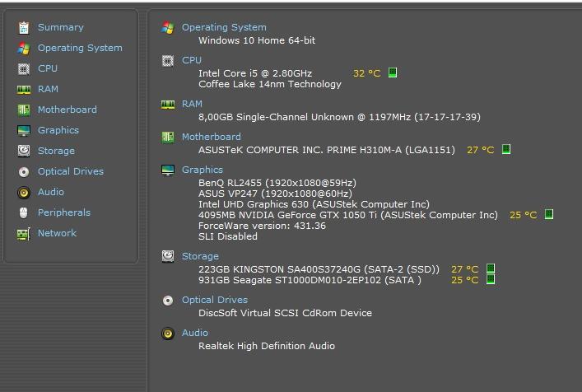The width and height of the screenshot is (582, 392).
Task: Click the Audio speaker icon in sidebar
Action: (x=23, y=192)
